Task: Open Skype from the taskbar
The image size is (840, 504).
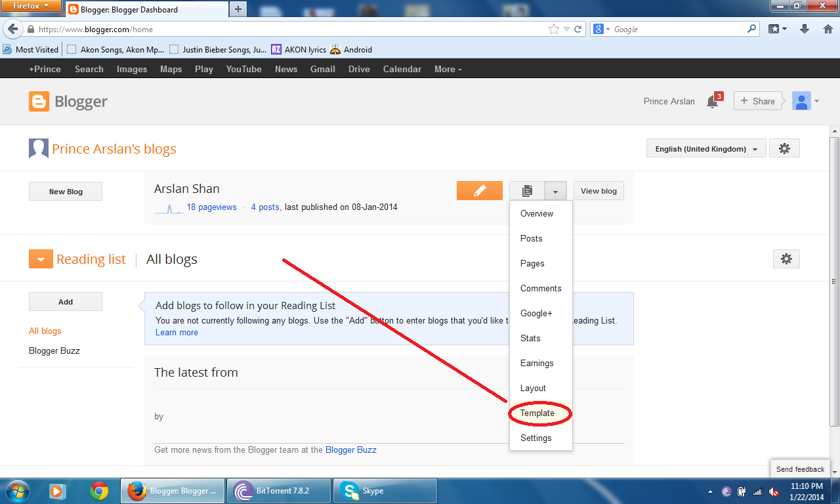Action: click(x=385, y=491)
